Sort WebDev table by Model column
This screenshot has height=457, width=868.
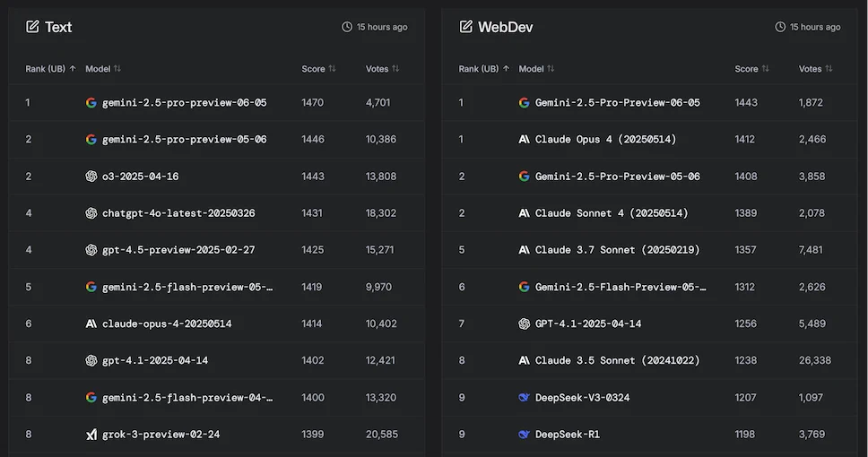coord(536,69)
